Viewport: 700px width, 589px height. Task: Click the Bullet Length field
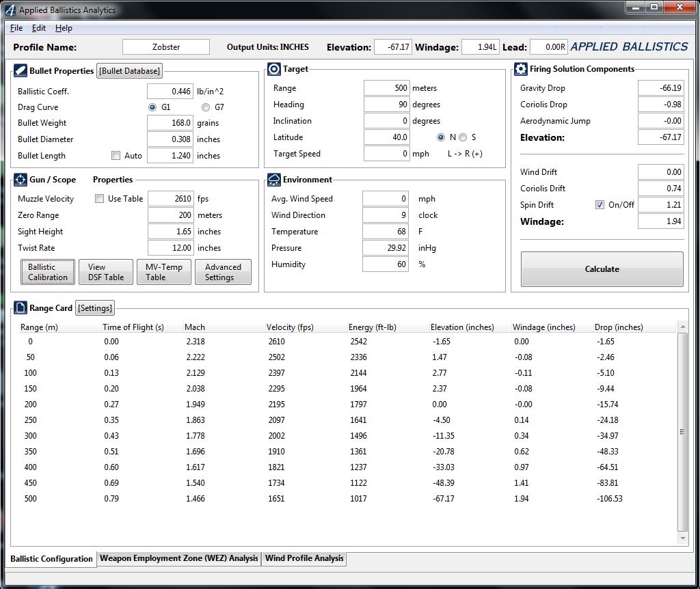[170, 155]
